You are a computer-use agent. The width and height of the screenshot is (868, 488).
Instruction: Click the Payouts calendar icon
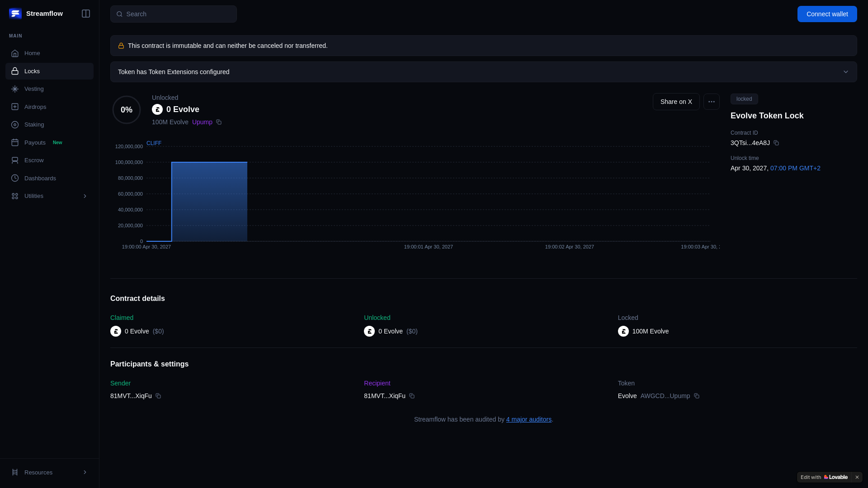(x=15, y=143)
